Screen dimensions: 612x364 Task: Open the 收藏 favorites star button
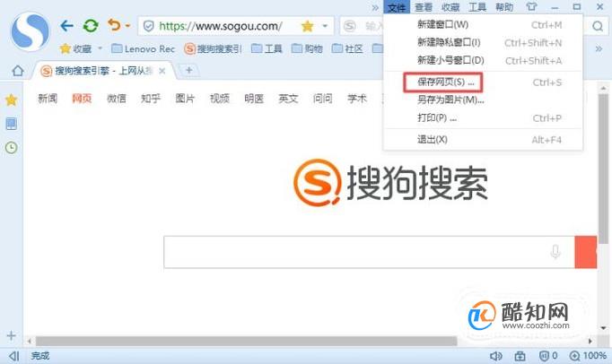[75, 48]
